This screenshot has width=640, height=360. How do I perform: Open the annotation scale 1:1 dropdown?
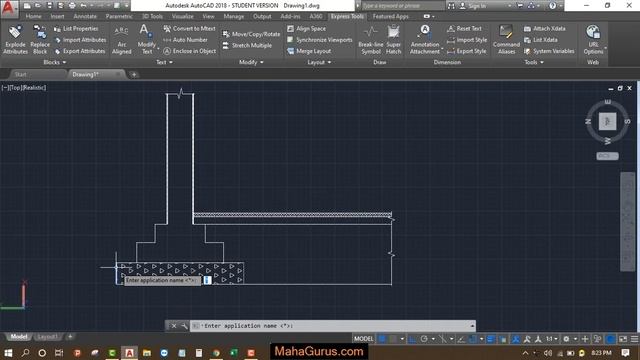(551, 339)
